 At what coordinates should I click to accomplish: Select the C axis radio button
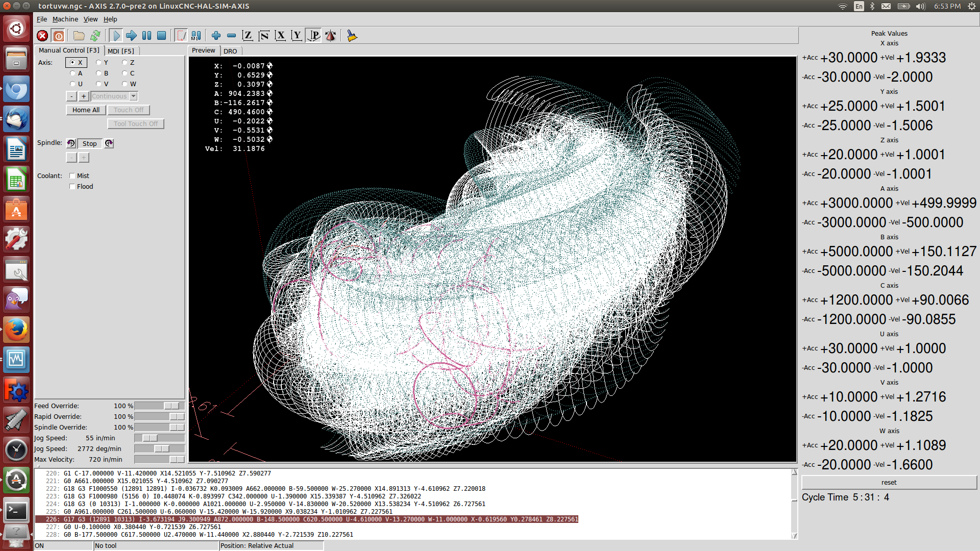(128, 73)
